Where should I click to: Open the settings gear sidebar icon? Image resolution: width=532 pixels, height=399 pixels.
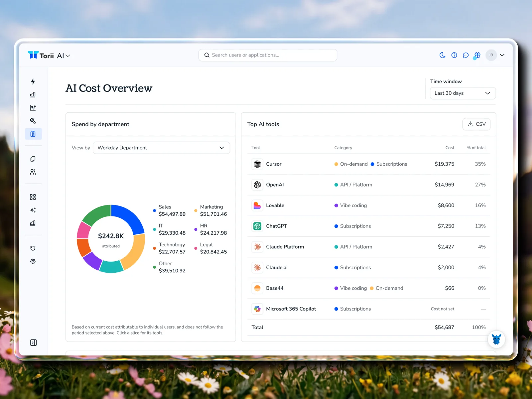click(33, 261)
